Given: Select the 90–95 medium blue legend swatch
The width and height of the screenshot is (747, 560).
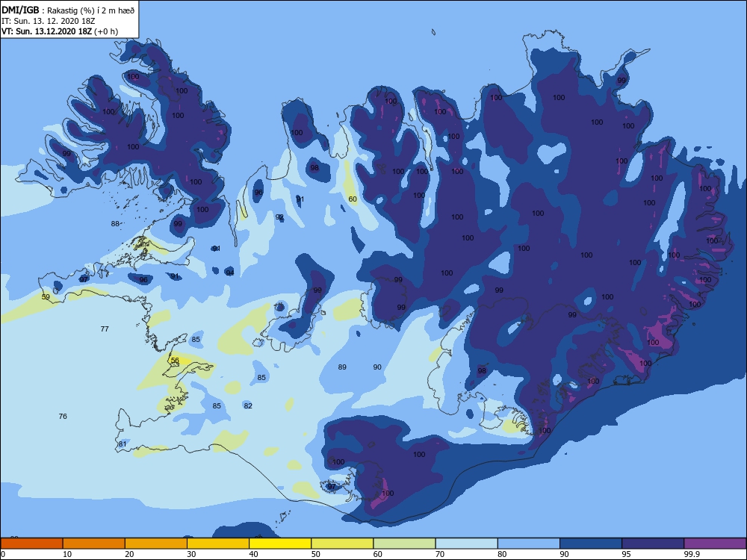Looking at the screenshot, I should tap(591, 544).
